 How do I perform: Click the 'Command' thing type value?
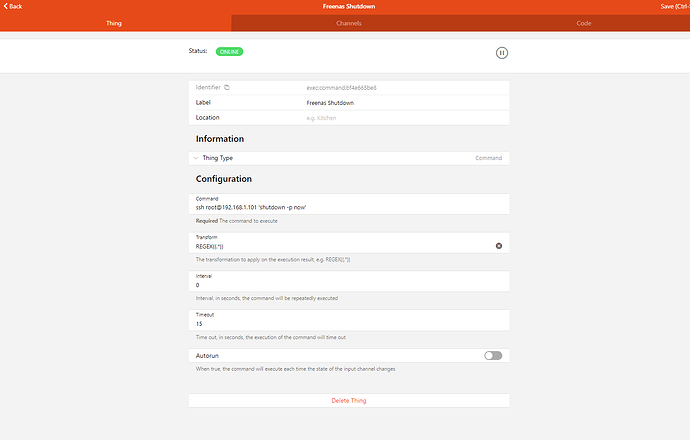488,158
